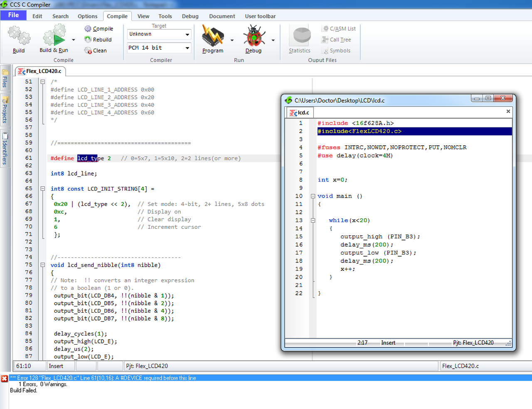Click the Build gears icon

coord(19,36)
